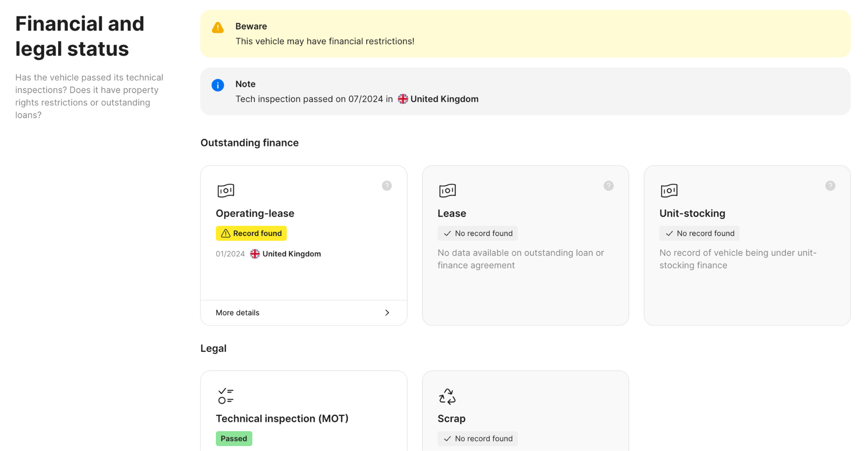Click the yellow warning triangle in the Beware banner
The image size is (868, 451).
[218, 28]
